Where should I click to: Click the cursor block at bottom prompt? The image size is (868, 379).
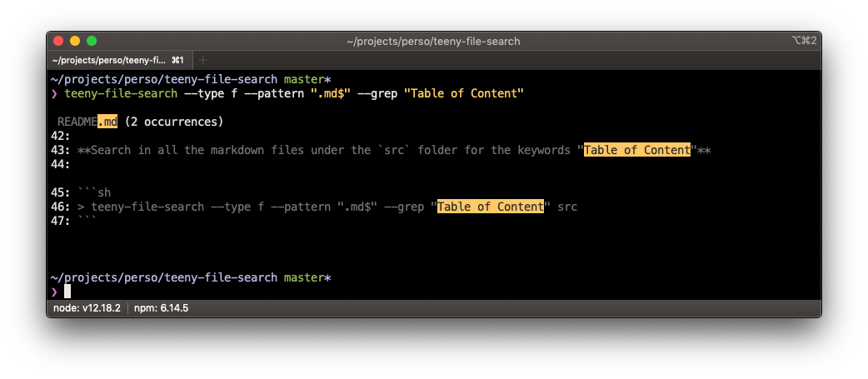click(x=67, y=292)
